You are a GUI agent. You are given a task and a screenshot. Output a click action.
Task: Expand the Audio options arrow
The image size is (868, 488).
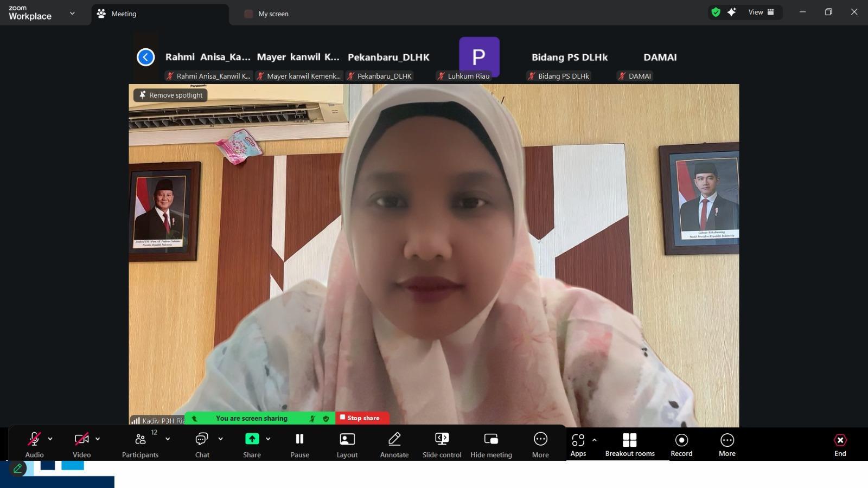click(x=50, y=439)
